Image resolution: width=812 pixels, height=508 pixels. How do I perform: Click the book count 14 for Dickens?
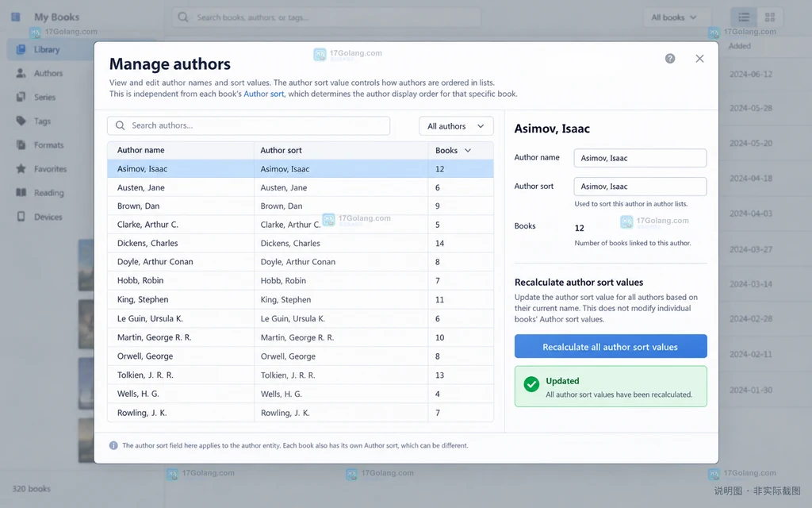pos(439,243)
